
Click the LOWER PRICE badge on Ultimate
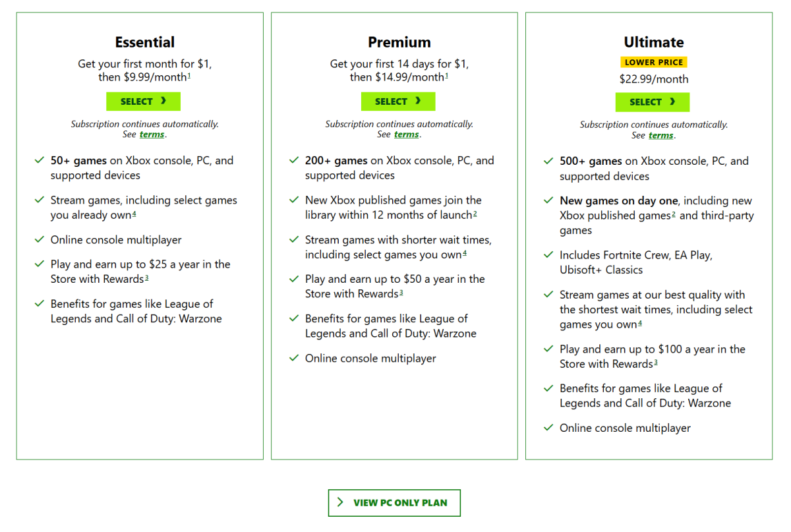pos(654,61)
